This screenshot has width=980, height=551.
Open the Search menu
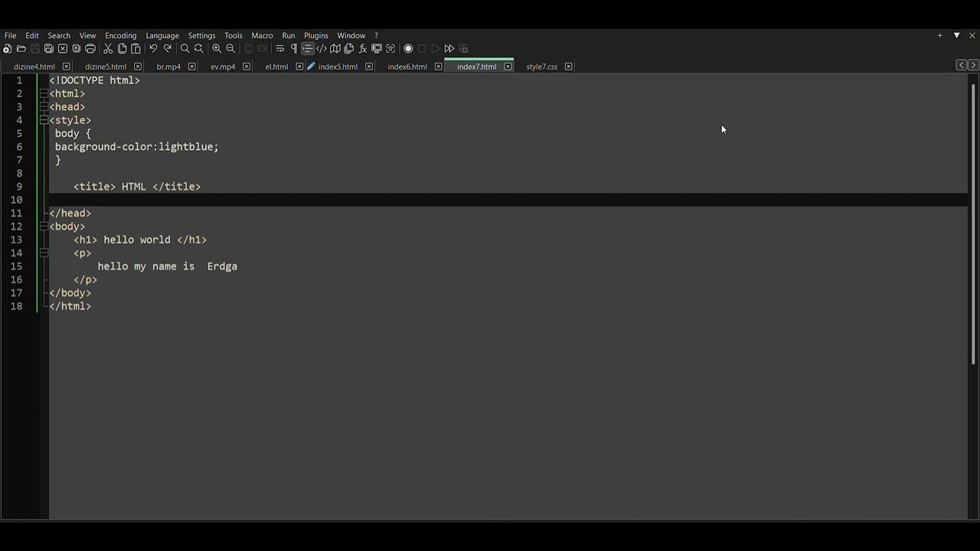[x=59, y=35]
